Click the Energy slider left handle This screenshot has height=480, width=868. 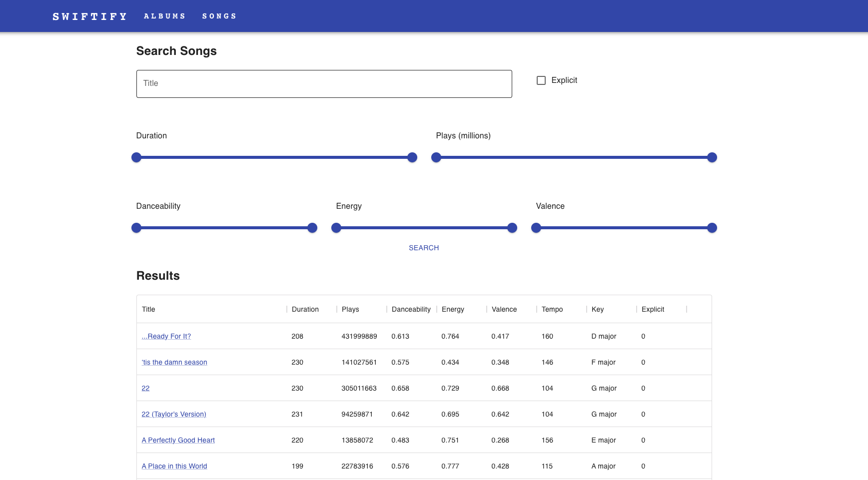[336, 227]
